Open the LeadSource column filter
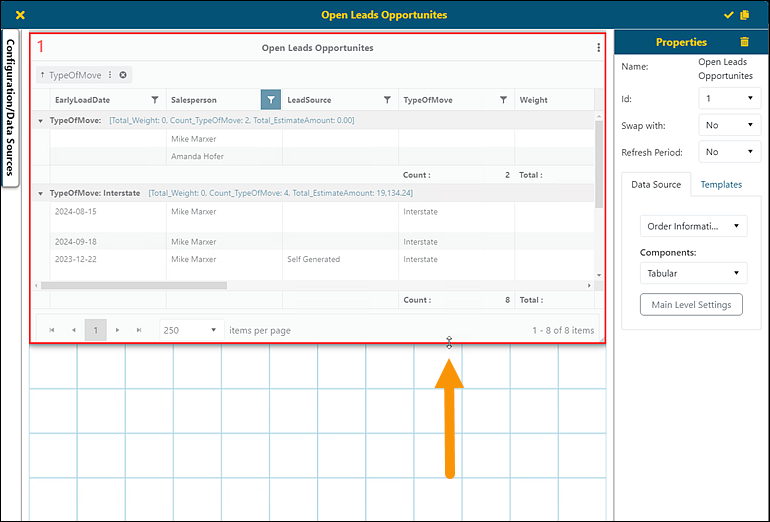The width and height of the screenshot is (770, 522). 387,100
